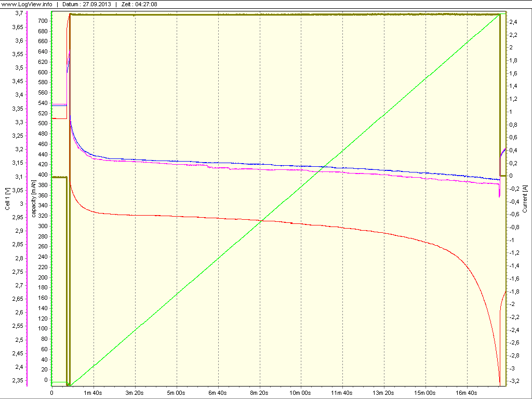Image resolution: width=532 pixels, height=399 pixels.
Task: Click the '-0,2' current axis value
Action: pos(514,189)
